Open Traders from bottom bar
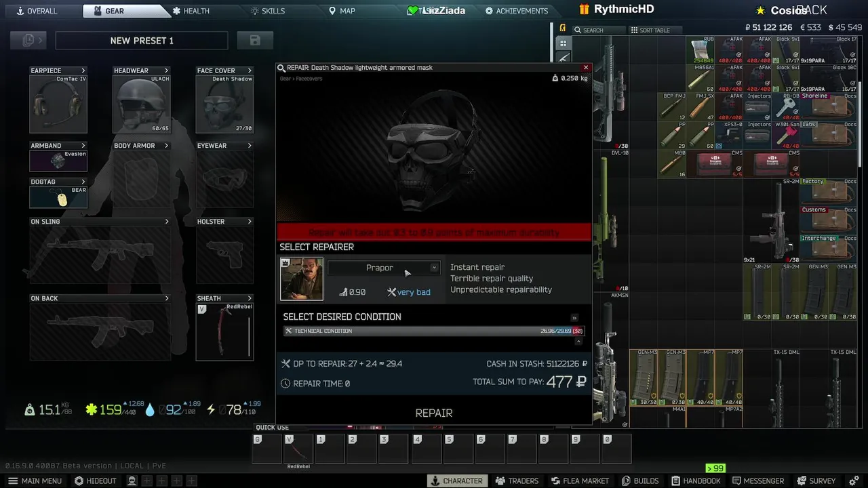The width and height of the screenshot is (868, 488). (x=517, y=481)
